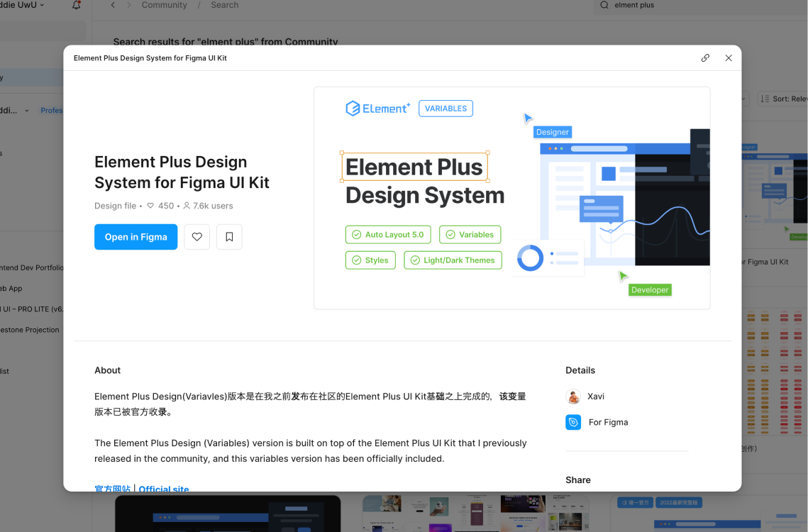808x532 pixels.
Task: Open the dark thumbnail card below the dialog
Action: [x=228, y=514]
